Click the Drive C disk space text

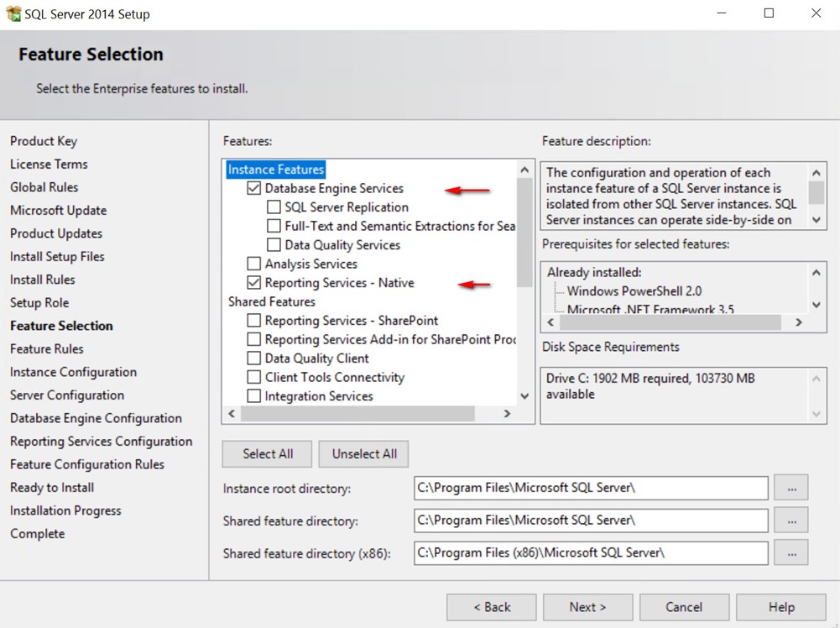click(650, 386)
